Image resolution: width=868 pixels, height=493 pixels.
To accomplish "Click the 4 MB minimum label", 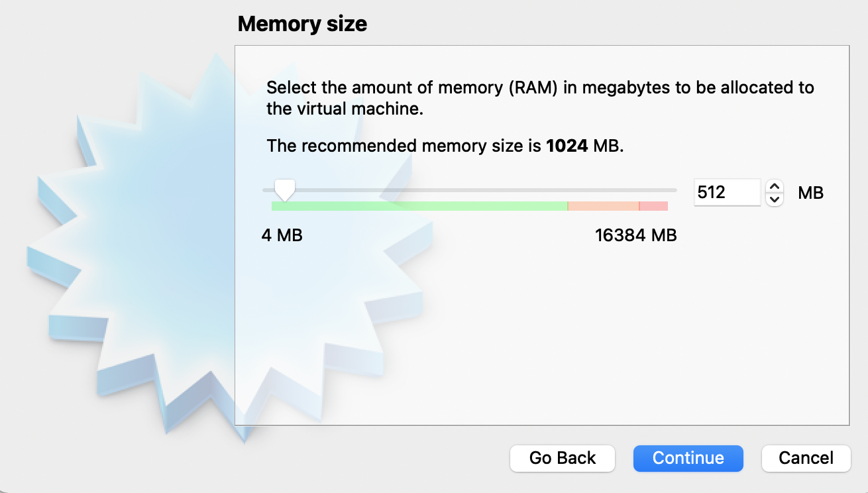I will (282, 235).
